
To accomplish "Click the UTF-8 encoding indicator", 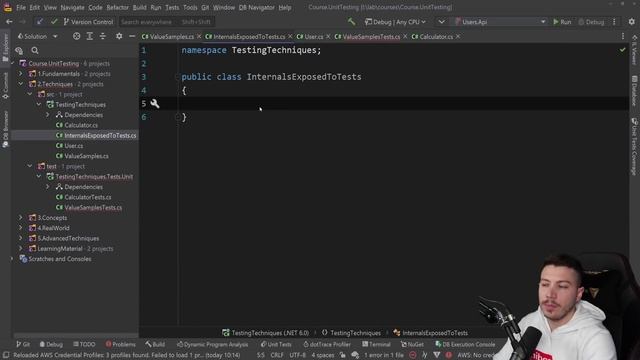I will tap(297, 355).
